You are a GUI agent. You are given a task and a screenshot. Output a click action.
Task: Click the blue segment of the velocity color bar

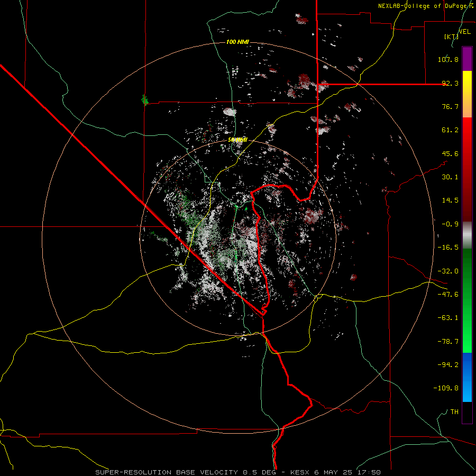click(x=467, y=377)
